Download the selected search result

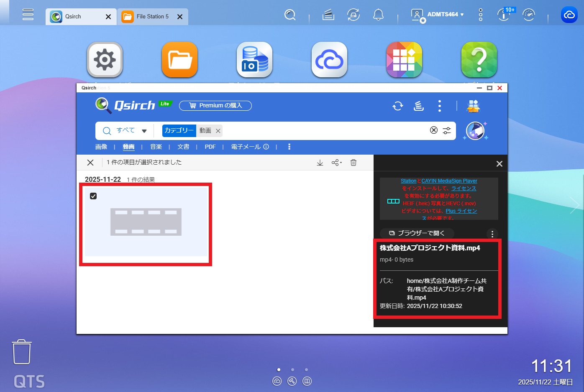pos(320,163)
